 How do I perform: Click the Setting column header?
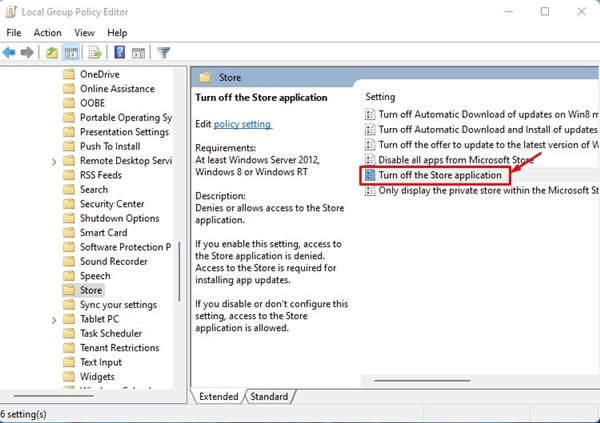pos(380,97)
